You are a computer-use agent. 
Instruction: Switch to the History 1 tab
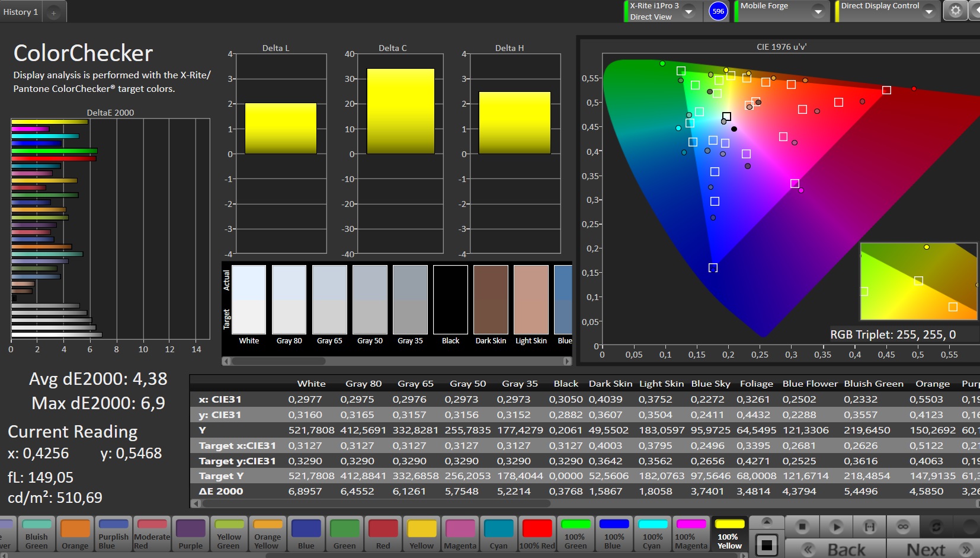pos(21,12)
